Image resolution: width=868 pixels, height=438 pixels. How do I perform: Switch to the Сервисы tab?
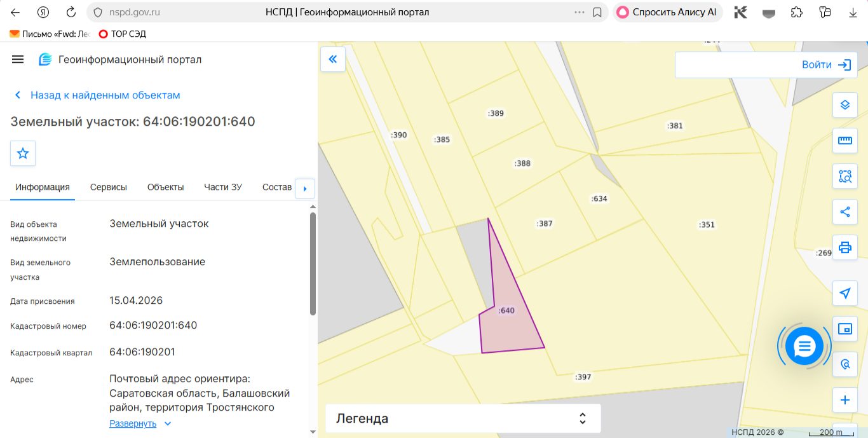pyautogui.click(x=109, y=187)
